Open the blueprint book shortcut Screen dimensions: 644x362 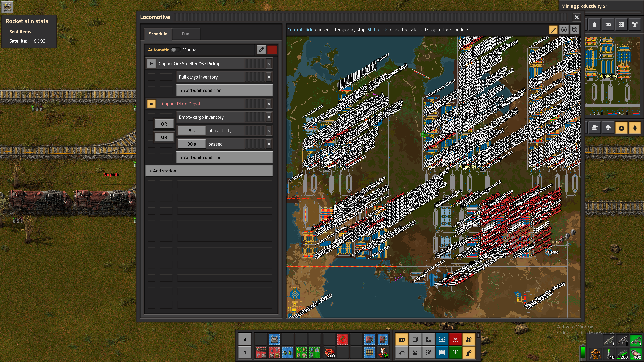click(x=442, y=353)
